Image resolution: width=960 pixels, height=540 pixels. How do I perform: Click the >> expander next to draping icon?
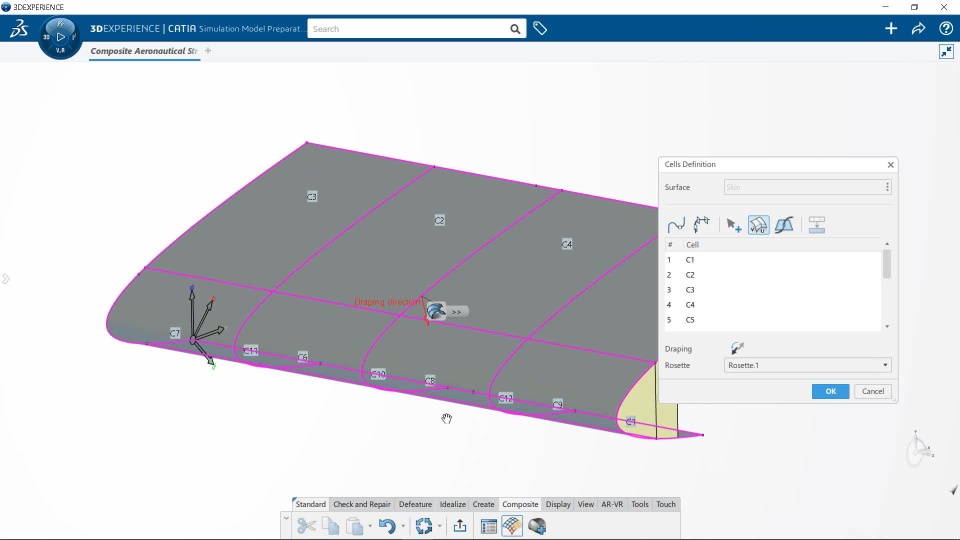point(457,312)
